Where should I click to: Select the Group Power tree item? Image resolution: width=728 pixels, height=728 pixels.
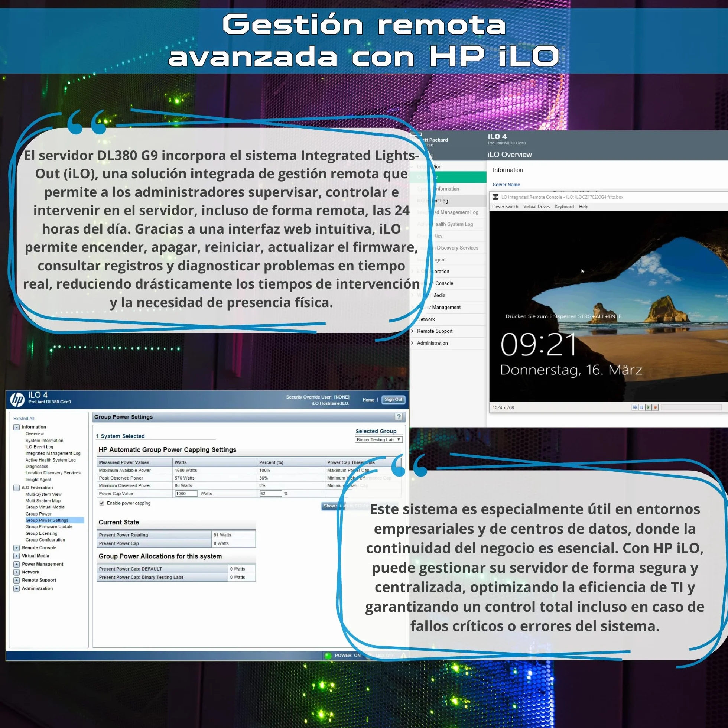tap(38, 514)
